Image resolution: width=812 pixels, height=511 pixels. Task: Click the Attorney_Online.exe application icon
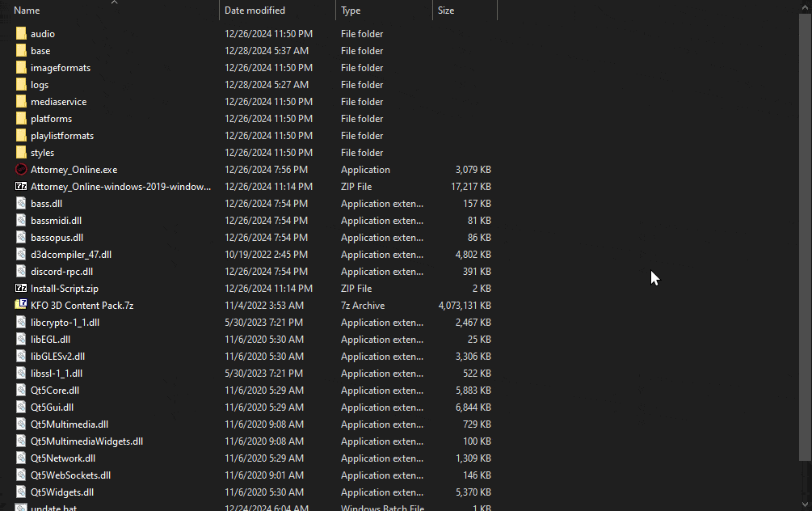[21, 170]
